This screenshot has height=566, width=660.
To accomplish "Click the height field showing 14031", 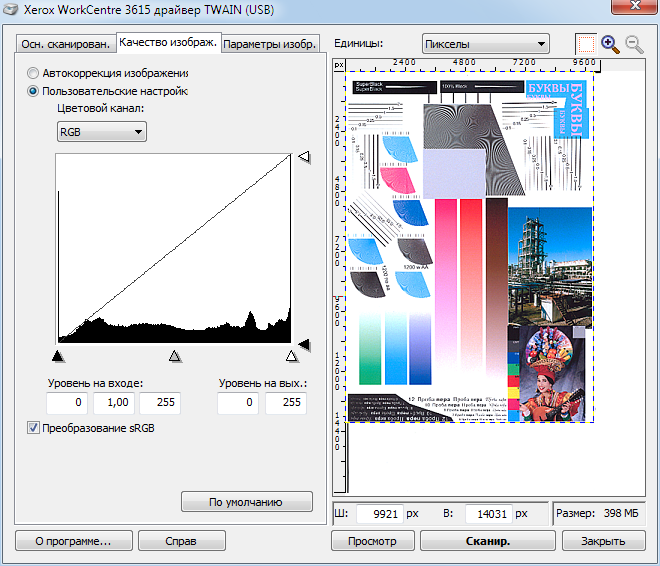I will pos(488,514).
